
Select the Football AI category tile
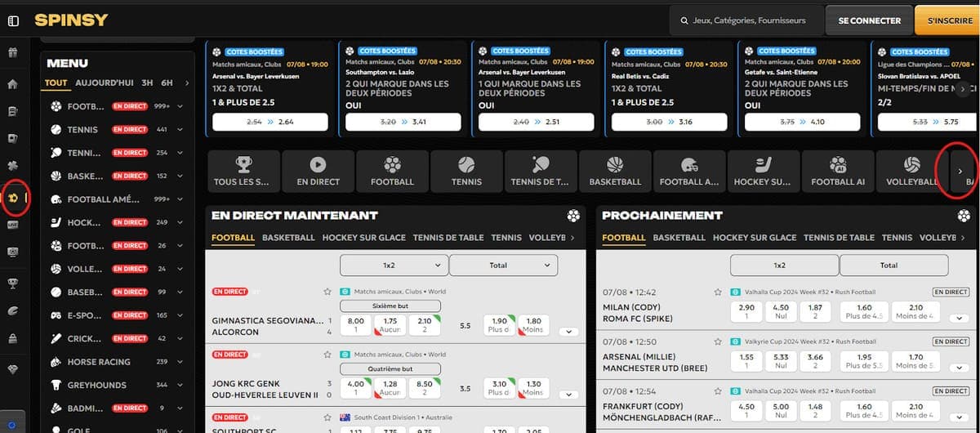coord(838,172)
